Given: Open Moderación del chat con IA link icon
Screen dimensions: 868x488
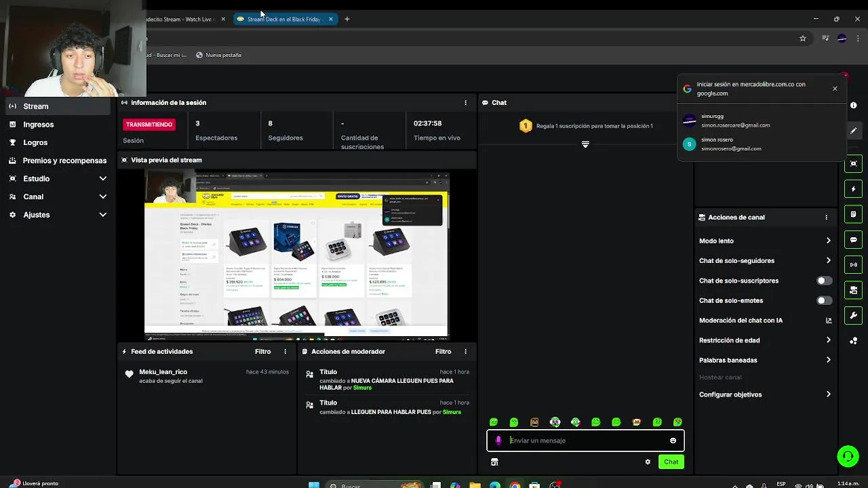Looking at the screenshot, I should [x=829, y=321].
